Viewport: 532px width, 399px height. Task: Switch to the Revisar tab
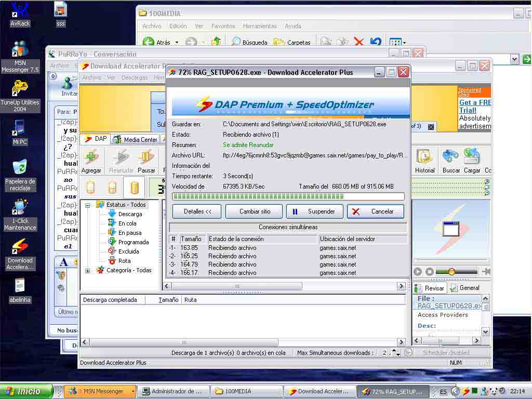430,288
